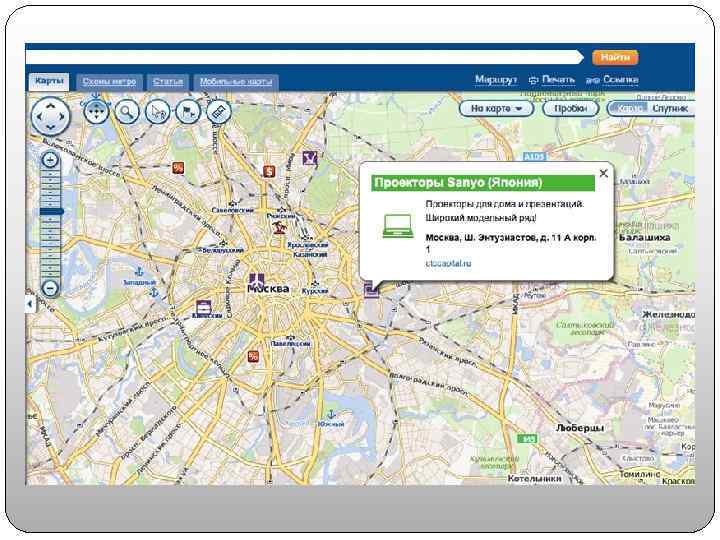720x540 pixels.
Task: Click the Ссылка link
Action: click(620, 79)
